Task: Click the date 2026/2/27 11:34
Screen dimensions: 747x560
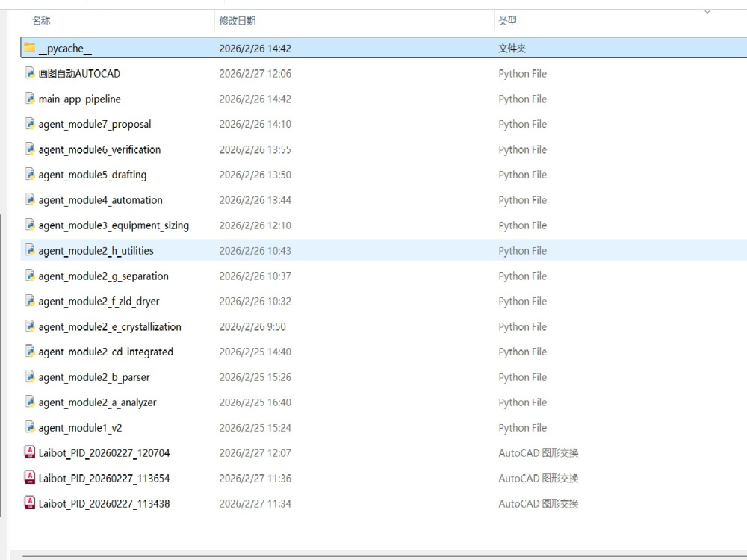Action: (255, 503)
